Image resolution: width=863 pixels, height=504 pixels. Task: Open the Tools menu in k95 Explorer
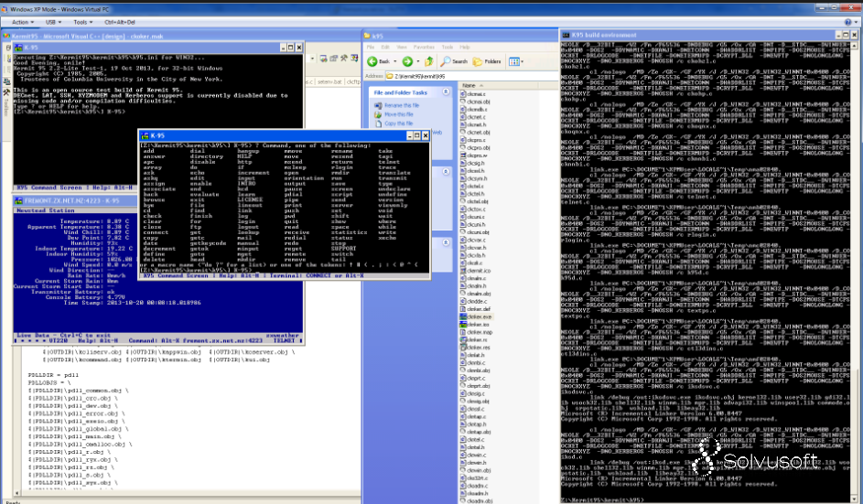click(x=448, y=48)
